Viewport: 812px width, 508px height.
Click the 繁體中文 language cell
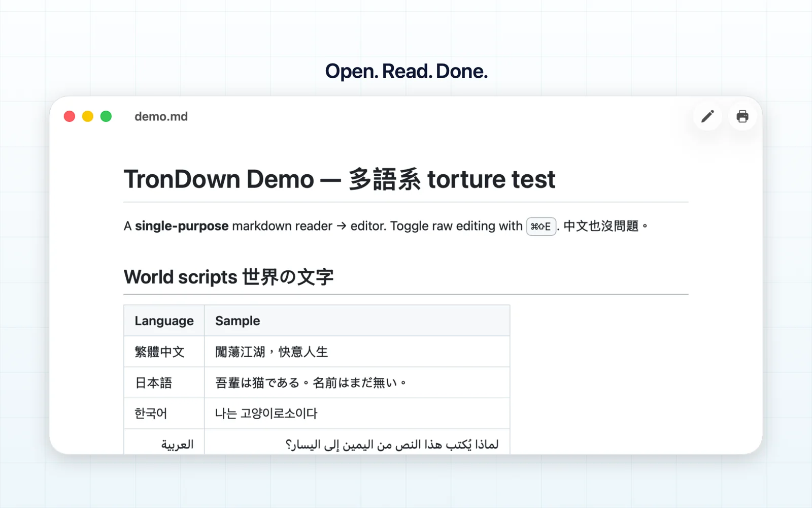(x=164, y=352)
